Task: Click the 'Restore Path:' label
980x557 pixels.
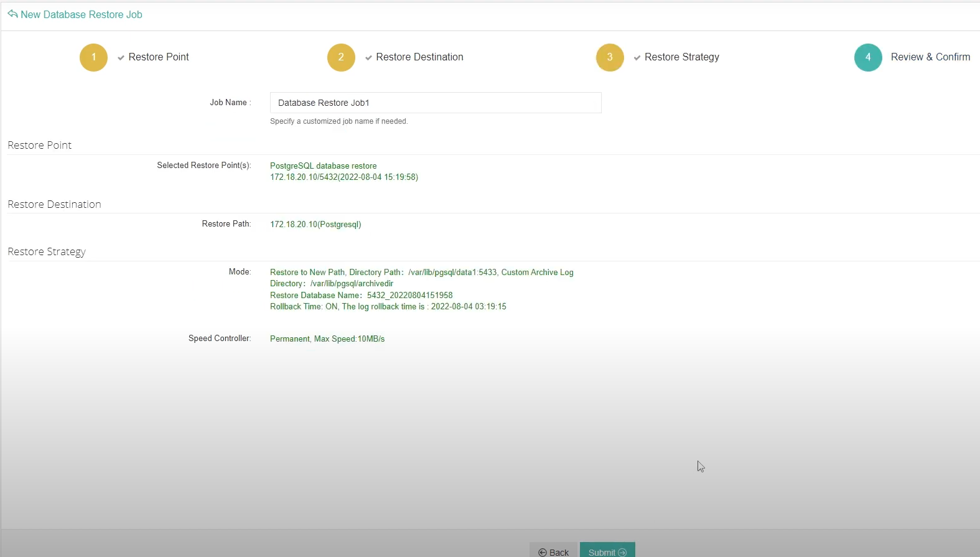Action: 226,224
